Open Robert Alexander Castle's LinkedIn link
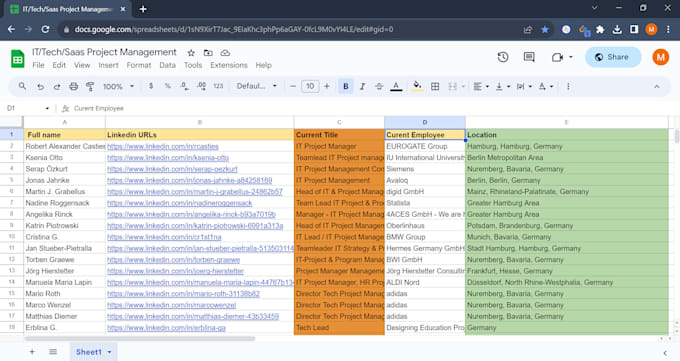680x361 pixels. [163, 146]
